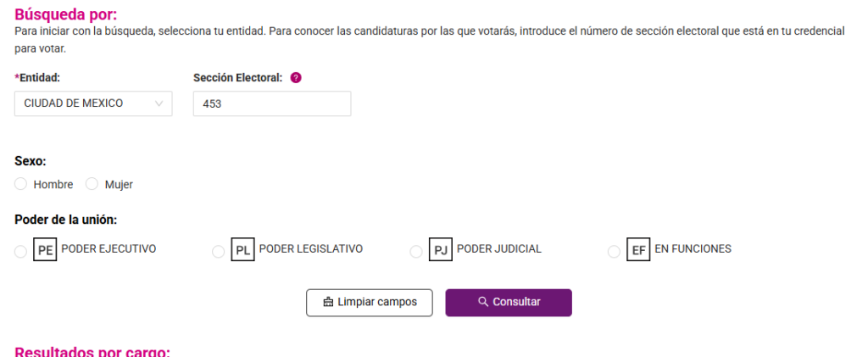This screenshot has height=357, width=868.
Task: Click the PE Poder Ejecutivo badge icon
Action: click(46, 250)
